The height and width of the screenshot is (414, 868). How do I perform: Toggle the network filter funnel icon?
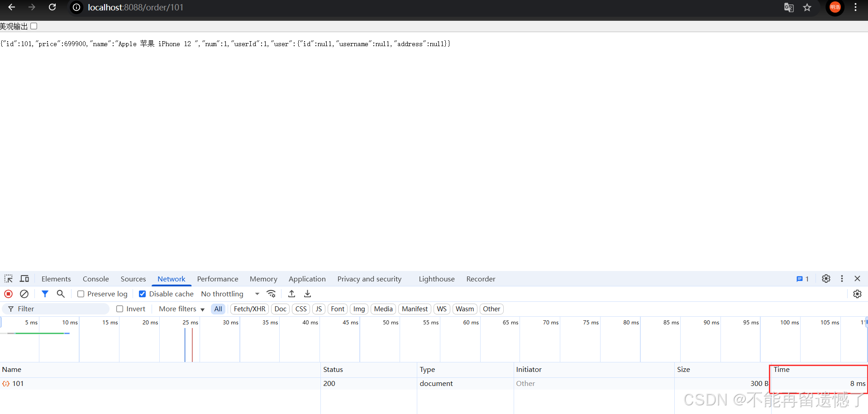pos(45,294)
